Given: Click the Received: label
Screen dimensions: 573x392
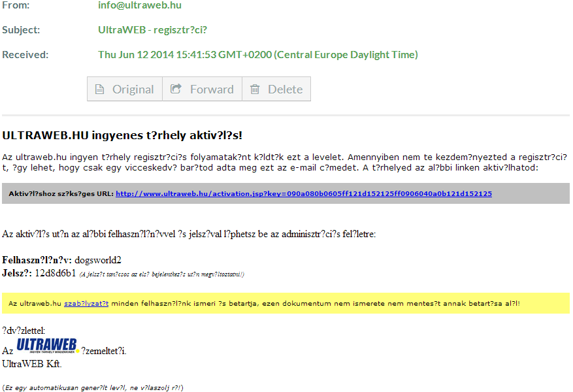Looking at the screenshot, I should pos(25,54).
